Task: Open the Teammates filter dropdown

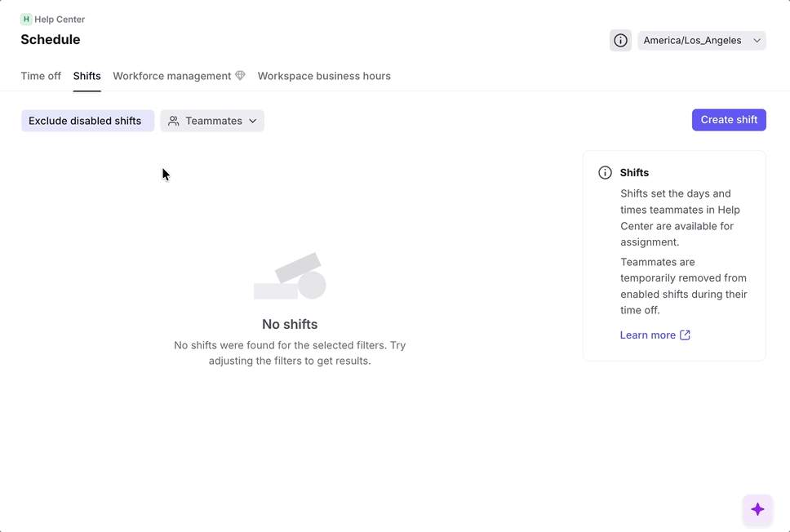Action: click(213, 121)
